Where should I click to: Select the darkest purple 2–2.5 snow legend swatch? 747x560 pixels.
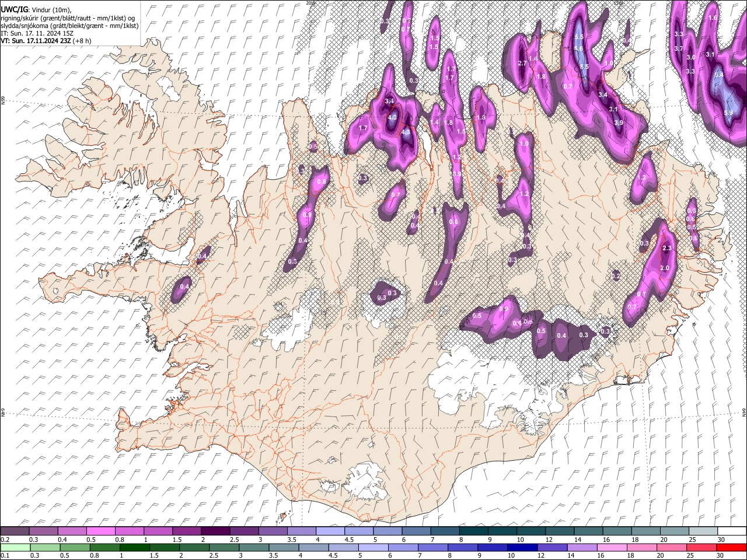pyautogui.click(x=215, y=531)
